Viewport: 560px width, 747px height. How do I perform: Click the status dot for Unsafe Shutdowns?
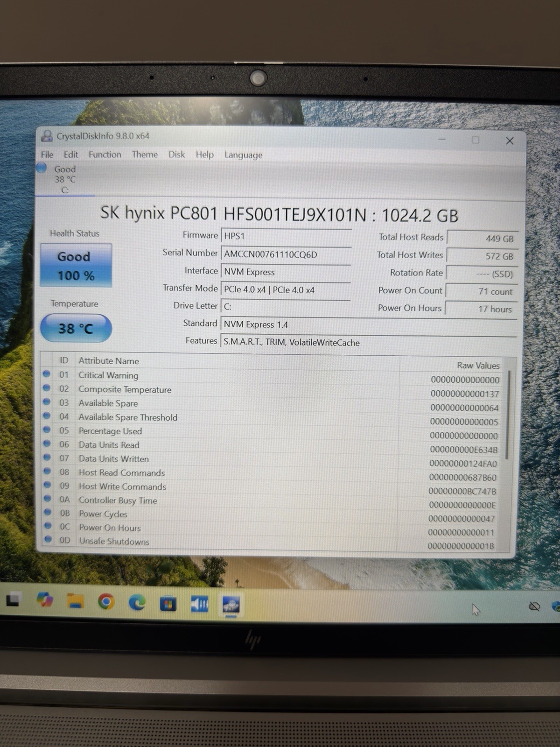(48, 539)
